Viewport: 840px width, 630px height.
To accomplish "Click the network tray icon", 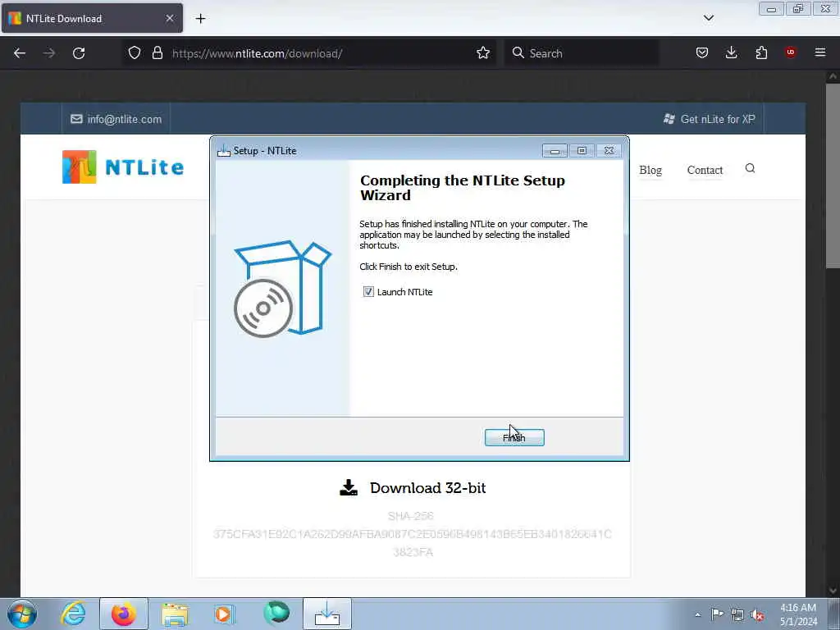I will click(x=737, y=615).
